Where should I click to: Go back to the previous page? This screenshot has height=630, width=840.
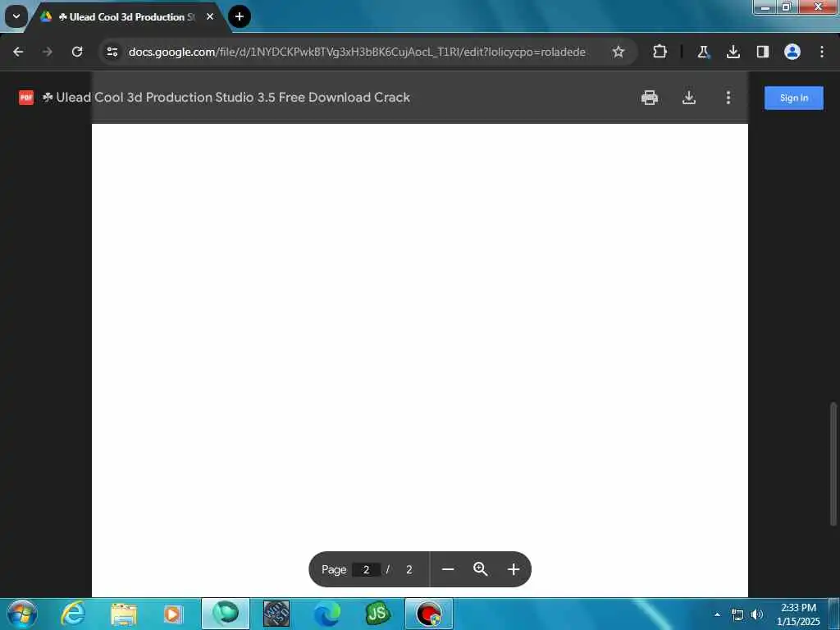point(18,52)
